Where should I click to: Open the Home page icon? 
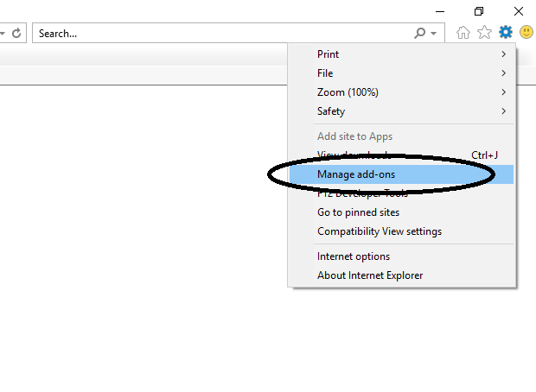click(x=463, y=33)
